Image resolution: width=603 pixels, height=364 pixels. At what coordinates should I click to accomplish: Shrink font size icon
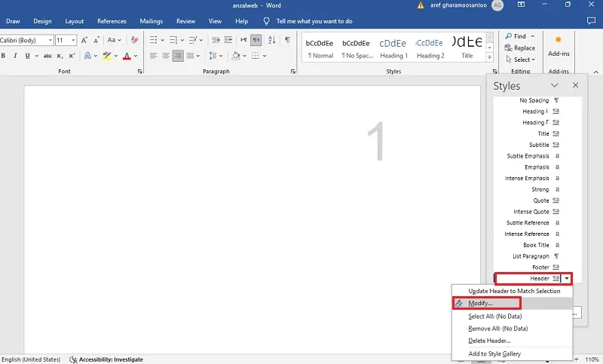[96, 40]
